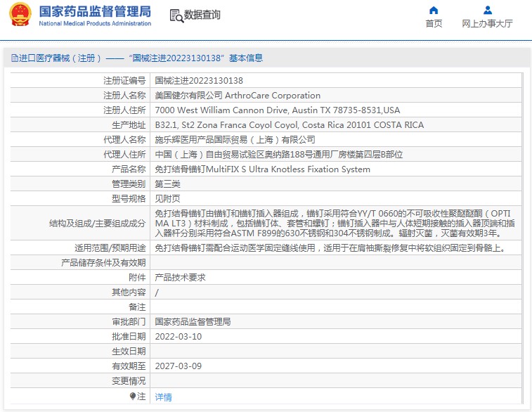Click the 附件 label
The image size is (532, 412).
pos(138,278)
